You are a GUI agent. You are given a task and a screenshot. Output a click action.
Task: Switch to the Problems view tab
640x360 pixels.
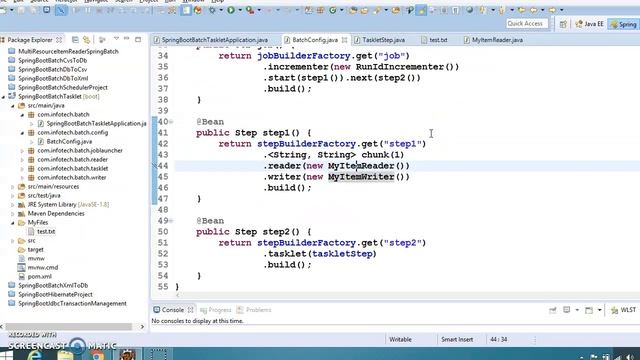[x=254, y=310]
